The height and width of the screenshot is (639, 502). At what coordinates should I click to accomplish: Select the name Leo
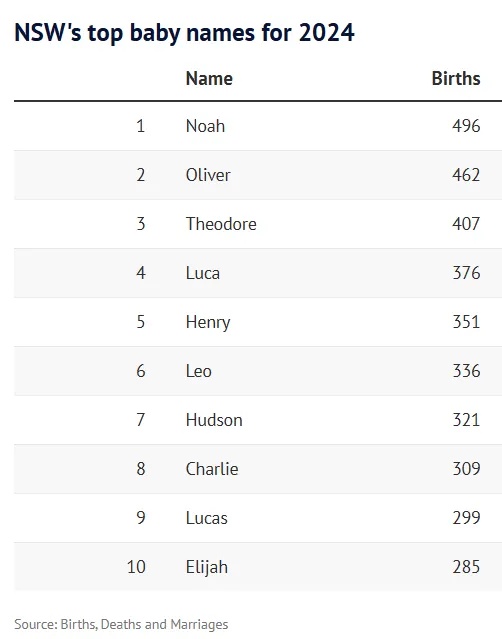click(x=199, y=371)
